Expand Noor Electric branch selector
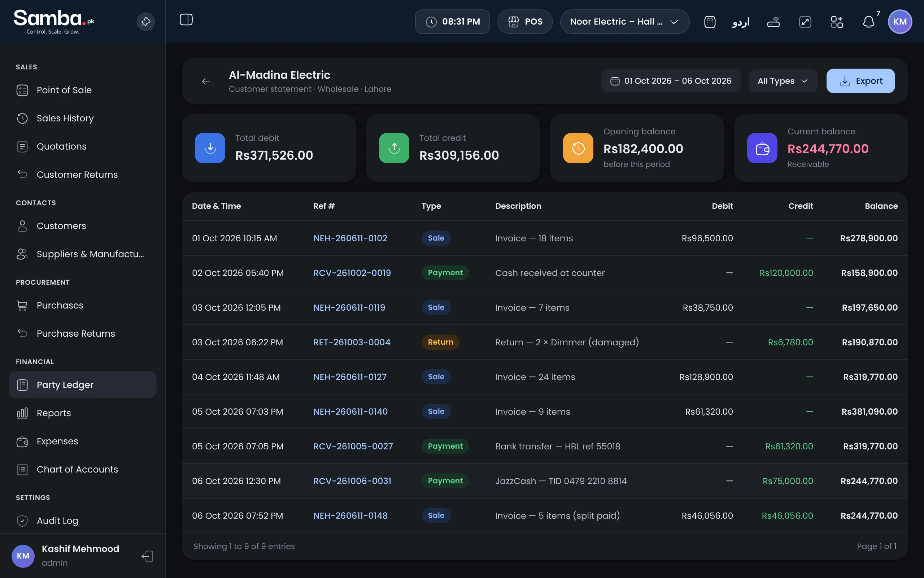This screenshot has width=924, height=578. pos(625,22)
